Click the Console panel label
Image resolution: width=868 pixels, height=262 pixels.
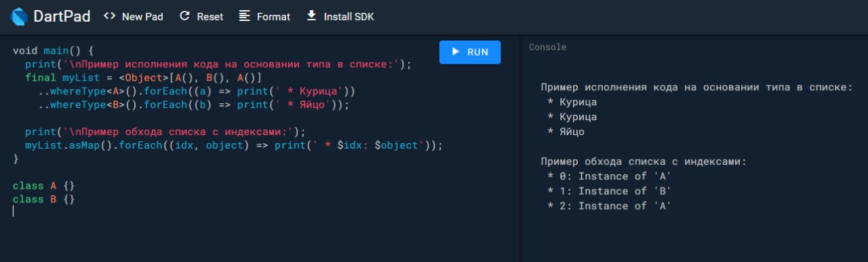click(x=547, y=47)
